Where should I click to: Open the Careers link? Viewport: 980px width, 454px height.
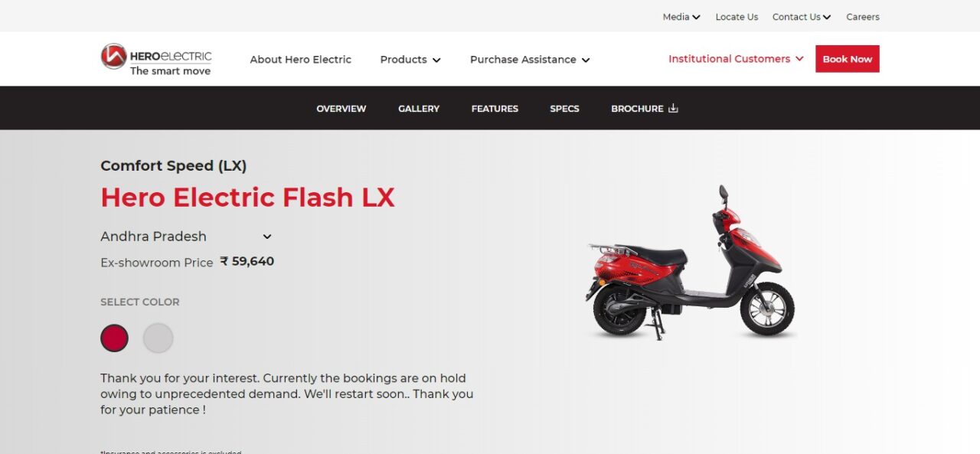click(x=863, y=17)
